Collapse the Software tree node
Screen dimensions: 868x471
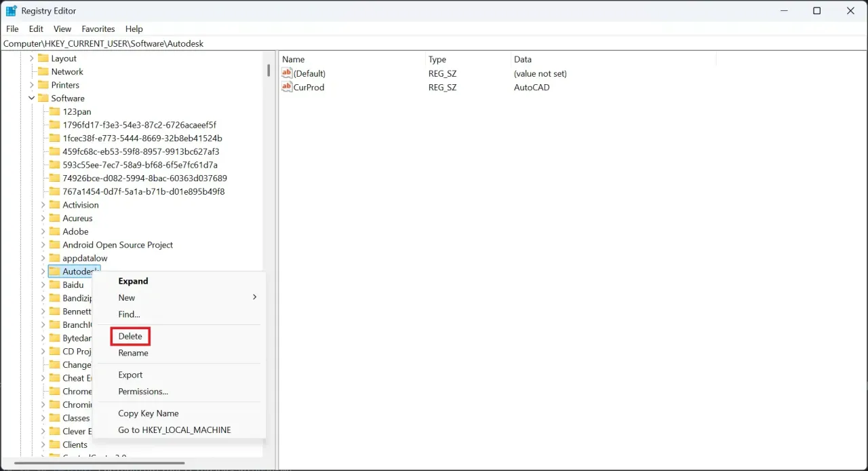(31, 98)
